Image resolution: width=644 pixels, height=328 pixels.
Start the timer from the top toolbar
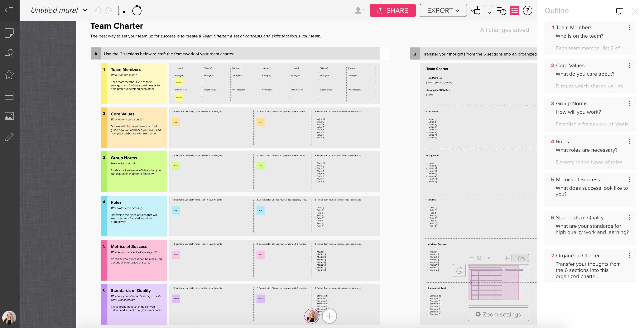137,10
